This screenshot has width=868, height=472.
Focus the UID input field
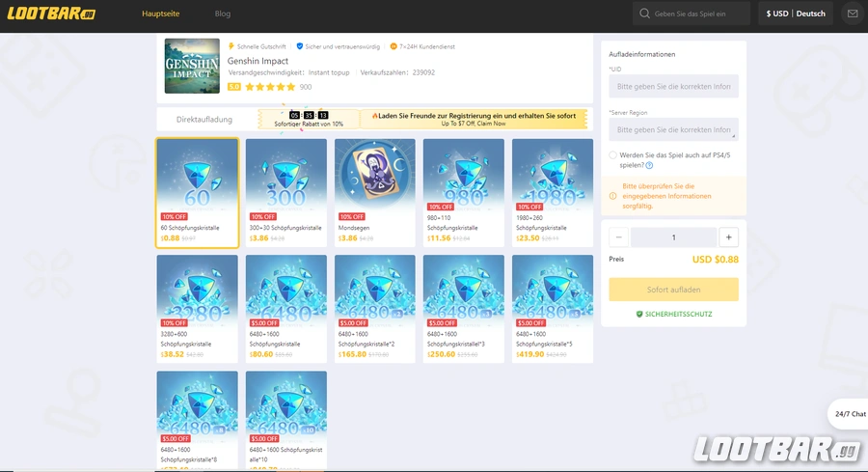(673, 87)
